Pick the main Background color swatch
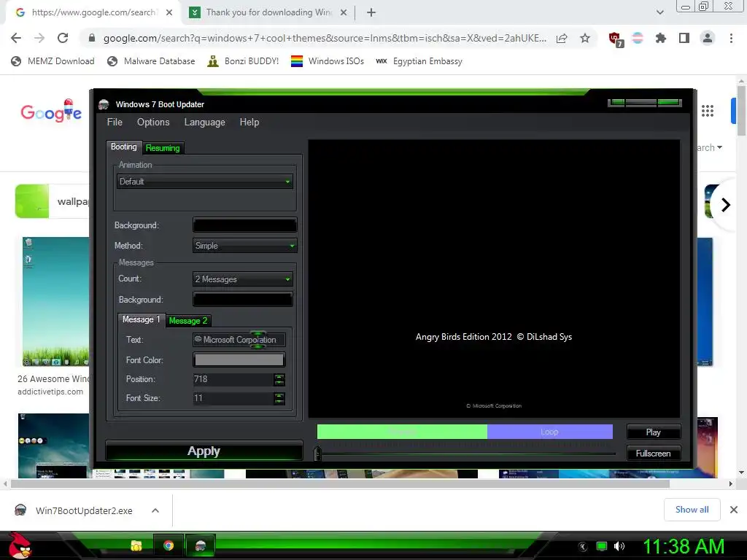Image resolution: width=747 pixels, height=560 pixels. pos(245,225)
